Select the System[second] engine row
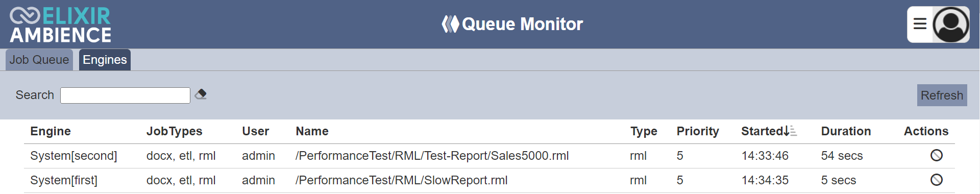The image size is (980, 194). (489, 156)
